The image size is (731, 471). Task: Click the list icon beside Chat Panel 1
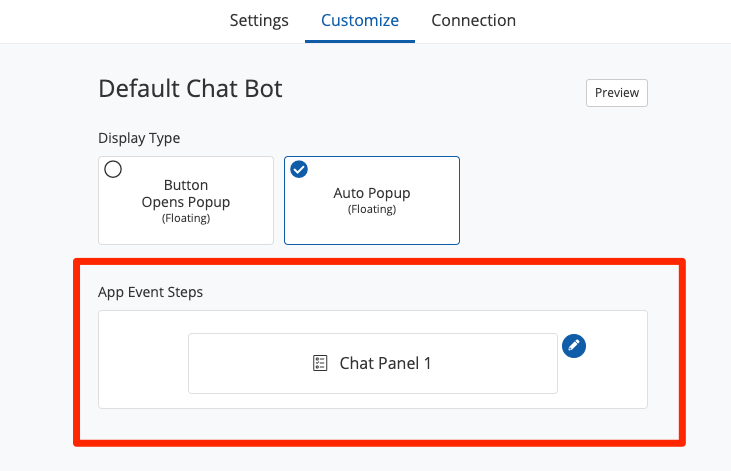click(x=320, y=363)
